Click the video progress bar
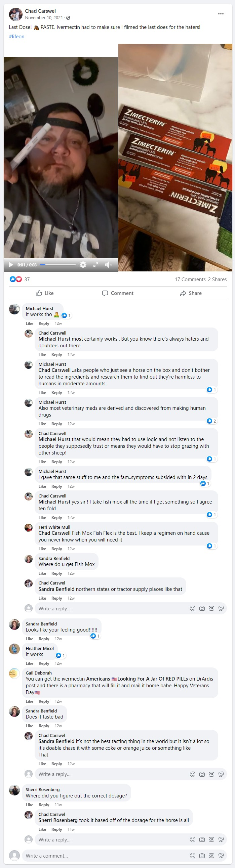The width and height of the screenshot is (235, 868). pyautogui.click(x=57, y=265)
